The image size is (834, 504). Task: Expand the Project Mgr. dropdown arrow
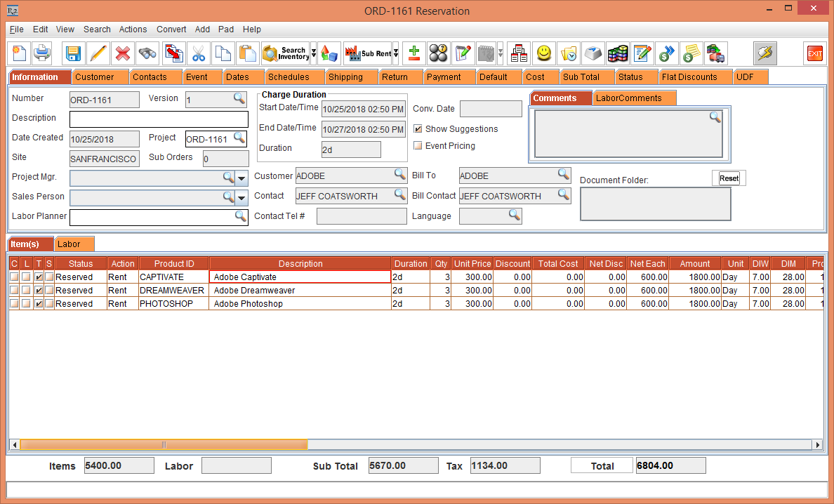pyautogui.click(x=241, y=178)
